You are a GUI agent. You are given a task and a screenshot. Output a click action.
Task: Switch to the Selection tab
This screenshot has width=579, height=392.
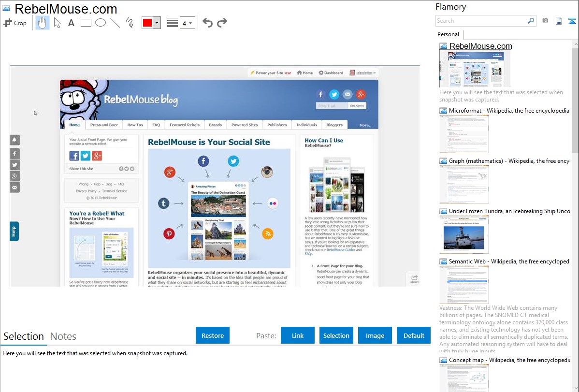(x=24, y=336)
